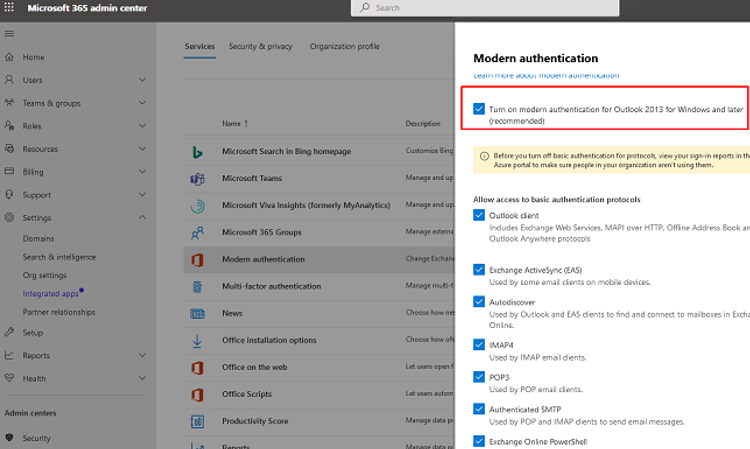This screenshot has width=750, height=449.
Task: Click the search magnifier icon
Action: coord(365,7)
